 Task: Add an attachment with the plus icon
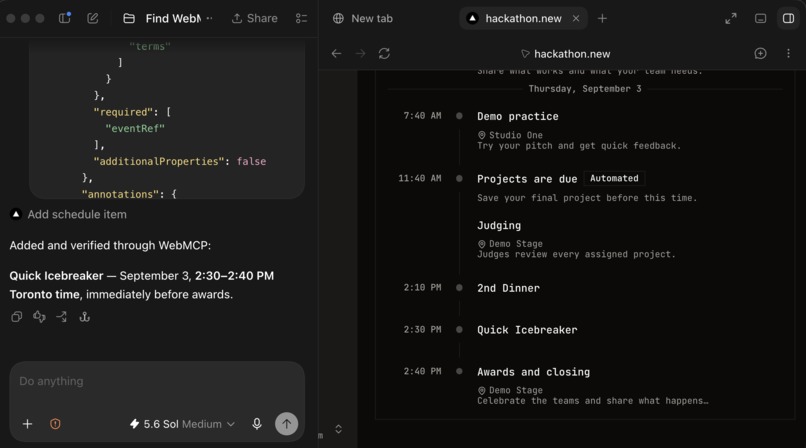[x=27, y=424]
